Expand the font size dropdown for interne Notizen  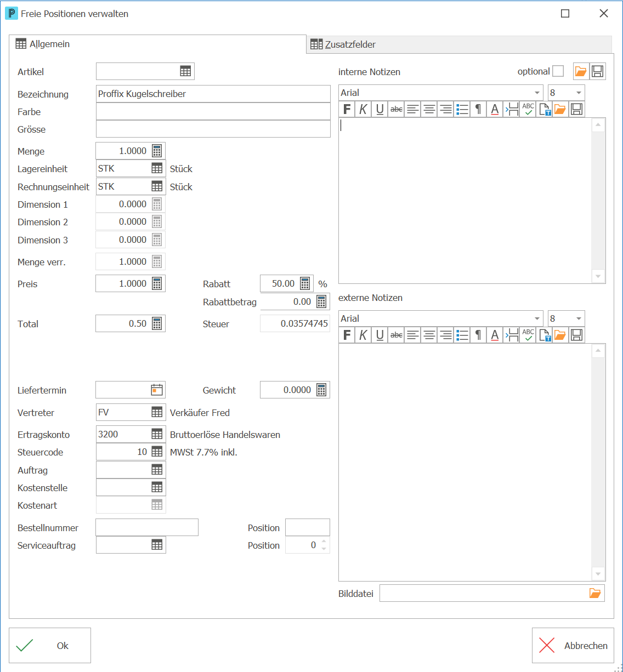coord(579,93)
